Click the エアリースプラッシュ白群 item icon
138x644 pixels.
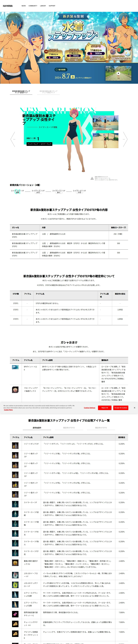click(15, 595)
